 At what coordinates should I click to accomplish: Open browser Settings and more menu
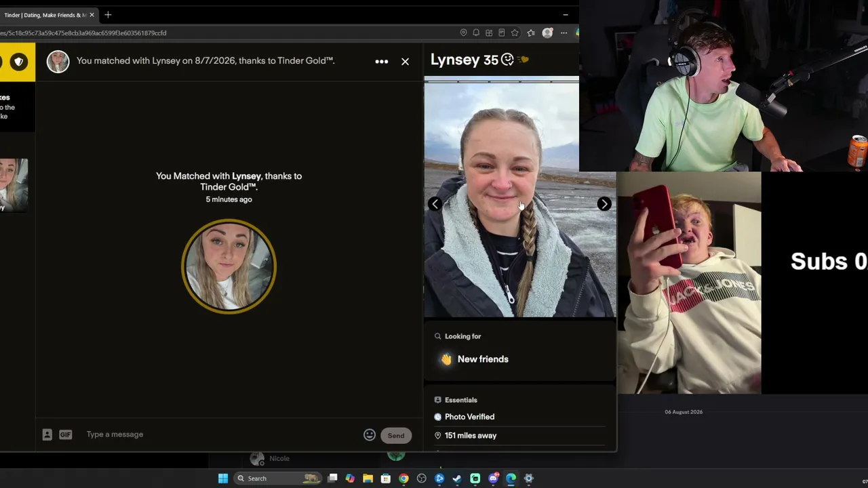click(564, 33)
